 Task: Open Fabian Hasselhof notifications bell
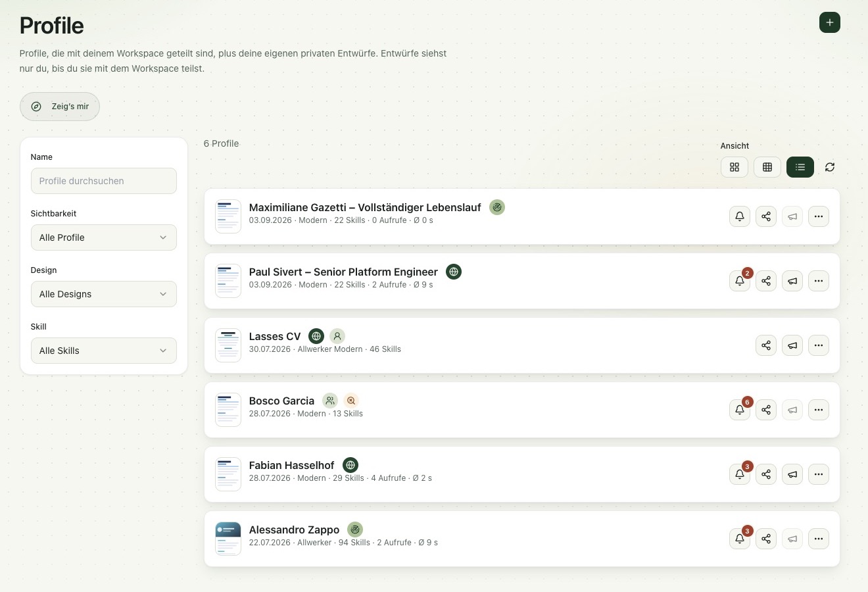click(740, 474)
